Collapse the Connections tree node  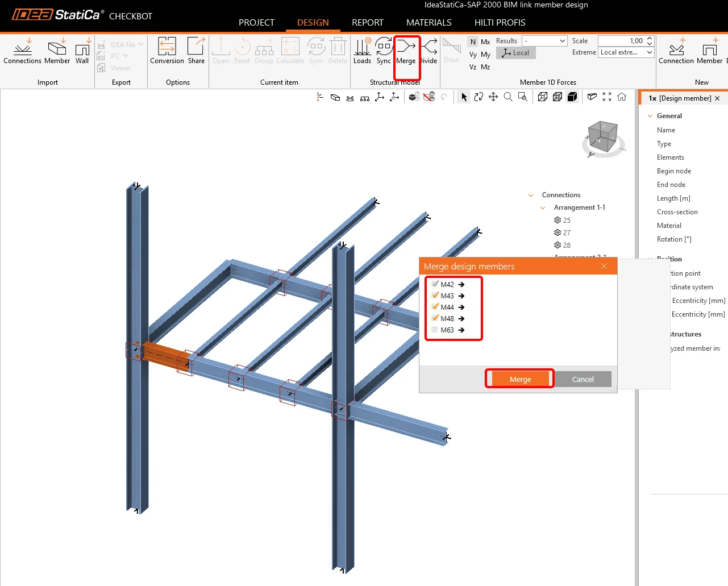531,195
